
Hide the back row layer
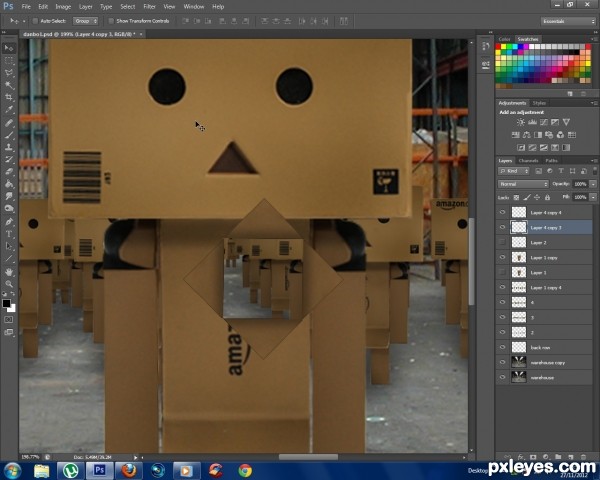tap(502, 347)
